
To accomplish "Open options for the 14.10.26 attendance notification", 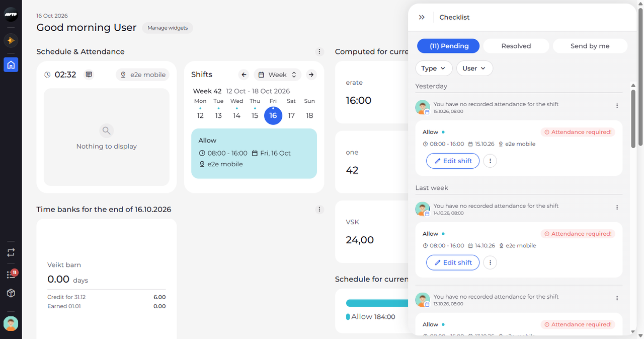I will (617, 208).
